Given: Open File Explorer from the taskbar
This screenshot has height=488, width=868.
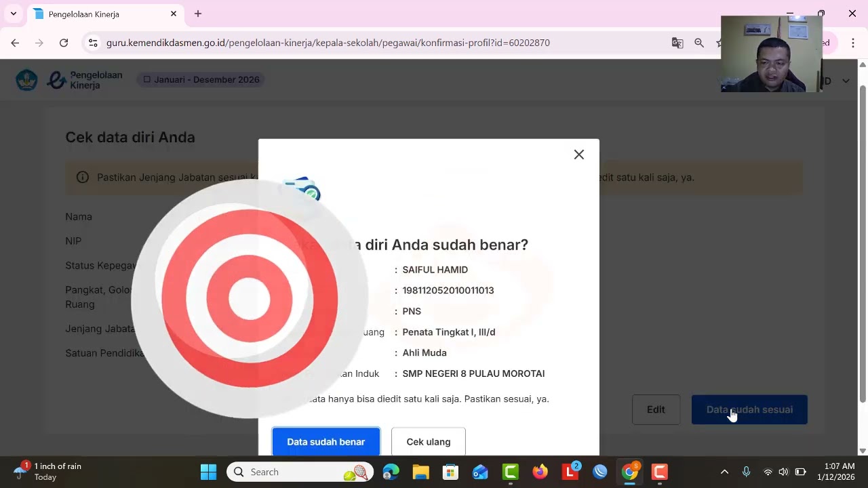Looking at the screenshot, I should pos(421,472).
